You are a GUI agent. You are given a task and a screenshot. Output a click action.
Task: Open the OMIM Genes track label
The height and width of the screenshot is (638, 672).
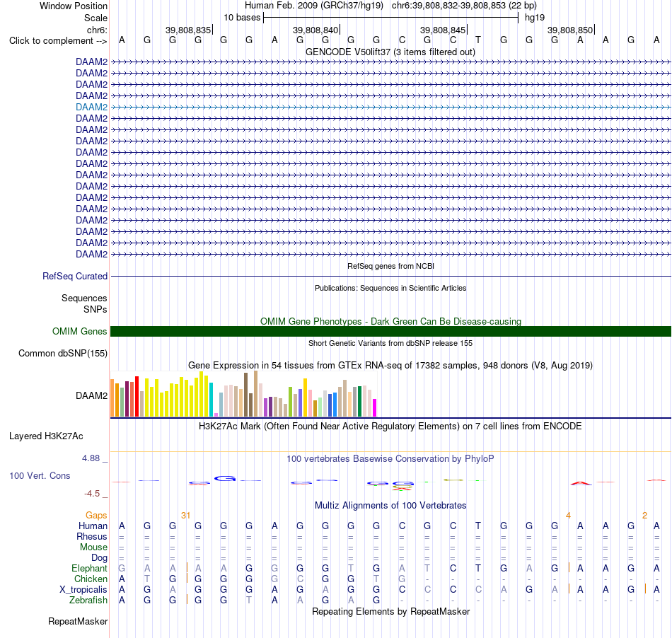(x=79, y=331)
